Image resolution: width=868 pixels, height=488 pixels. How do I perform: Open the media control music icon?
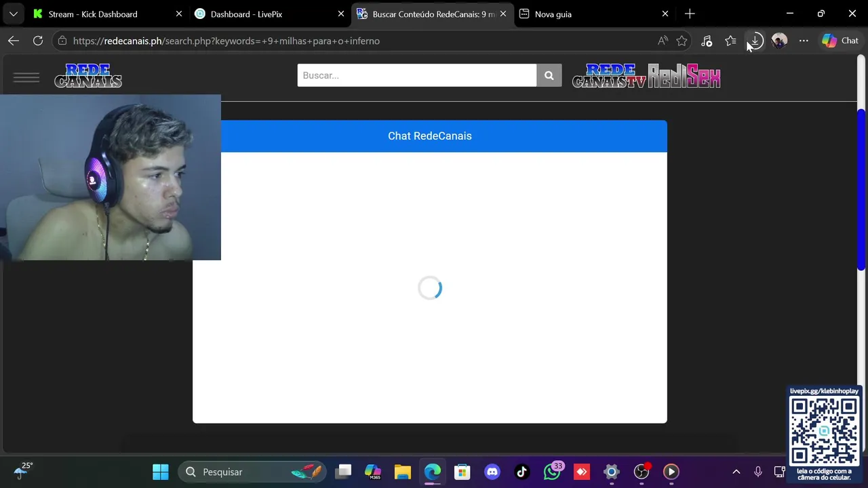click(x=707, y=41)
